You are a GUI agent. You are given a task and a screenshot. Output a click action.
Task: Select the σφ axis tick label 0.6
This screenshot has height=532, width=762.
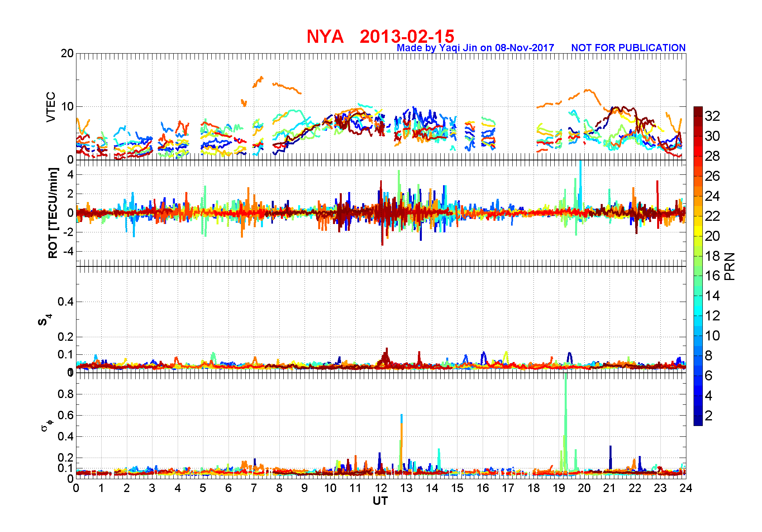click(x=66, y=415)
